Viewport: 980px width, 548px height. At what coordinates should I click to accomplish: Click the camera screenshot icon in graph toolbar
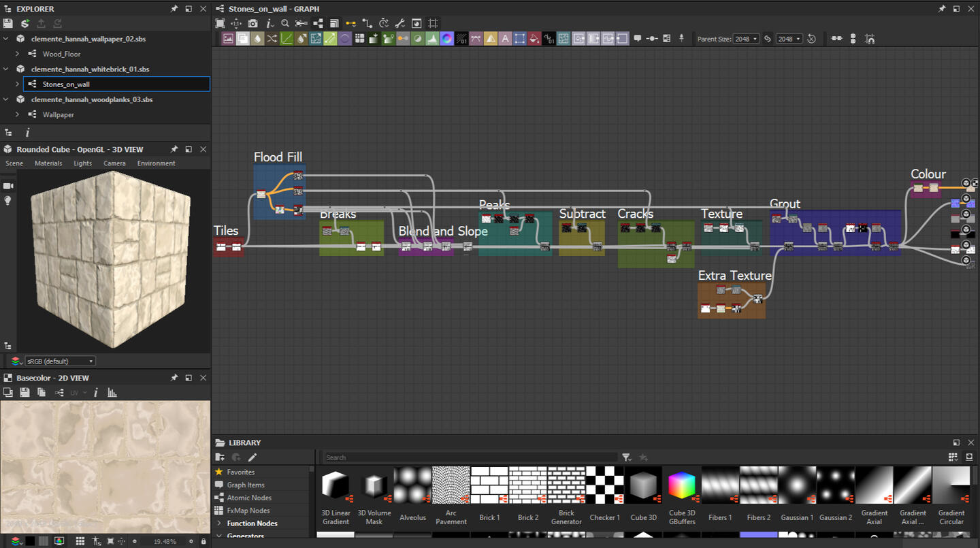(x=252, y=23)
